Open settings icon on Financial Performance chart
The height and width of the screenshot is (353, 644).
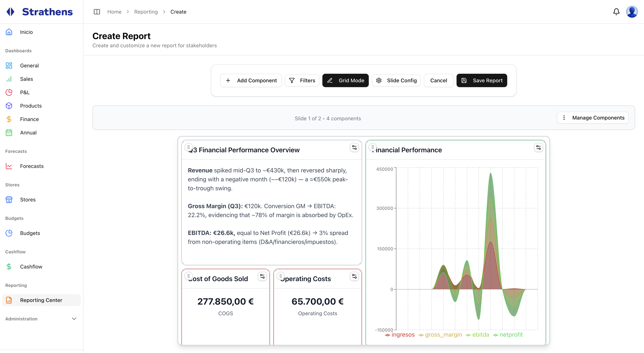tap(539, 147)
